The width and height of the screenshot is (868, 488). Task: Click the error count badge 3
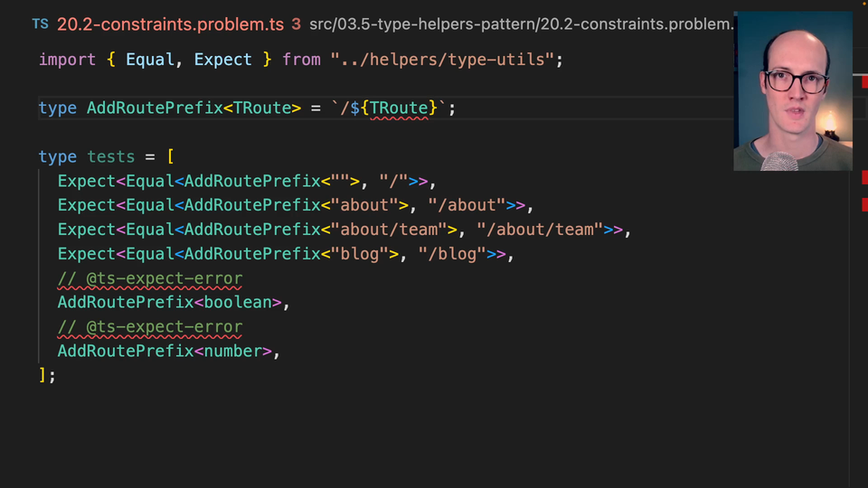tap(296, 24)
